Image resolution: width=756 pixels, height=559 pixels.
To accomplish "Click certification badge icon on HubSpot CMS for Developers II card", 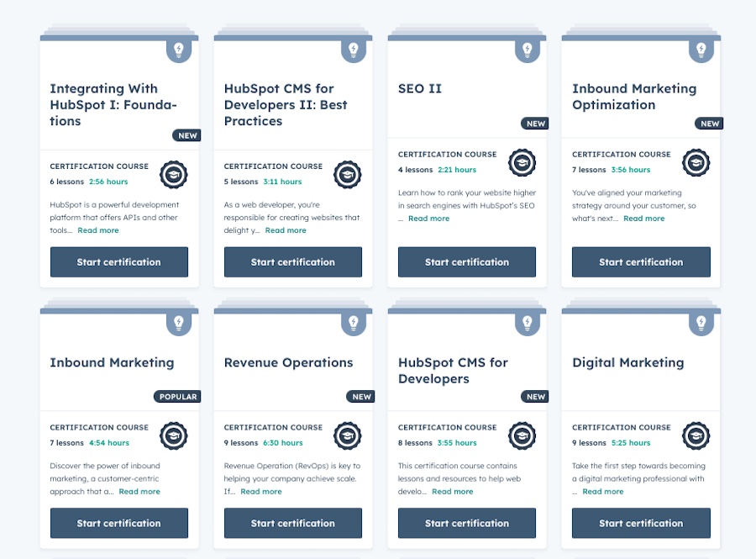I will coord(348,175).
